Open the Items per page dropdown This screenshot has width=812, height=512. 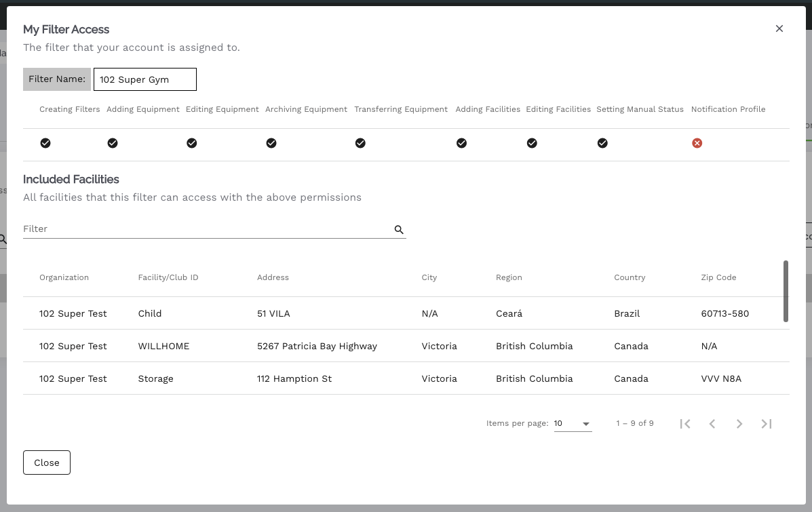coord(573,424)
